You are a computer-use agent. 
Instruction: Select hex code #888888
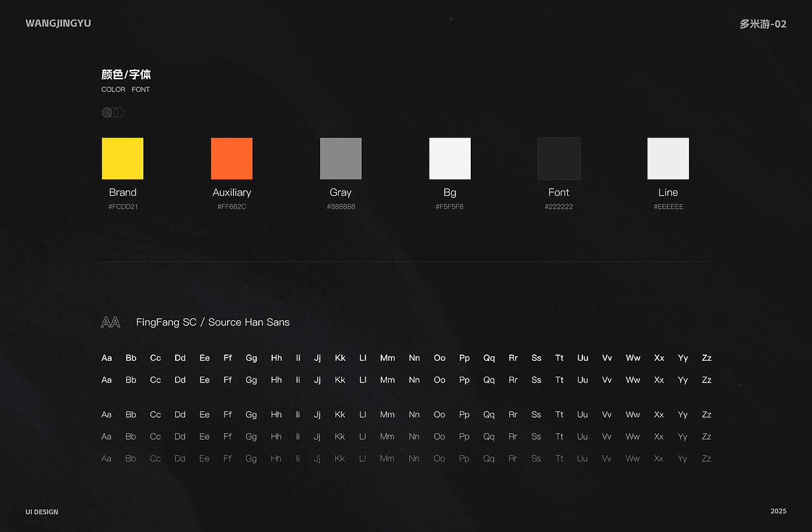tap(341, 207)
